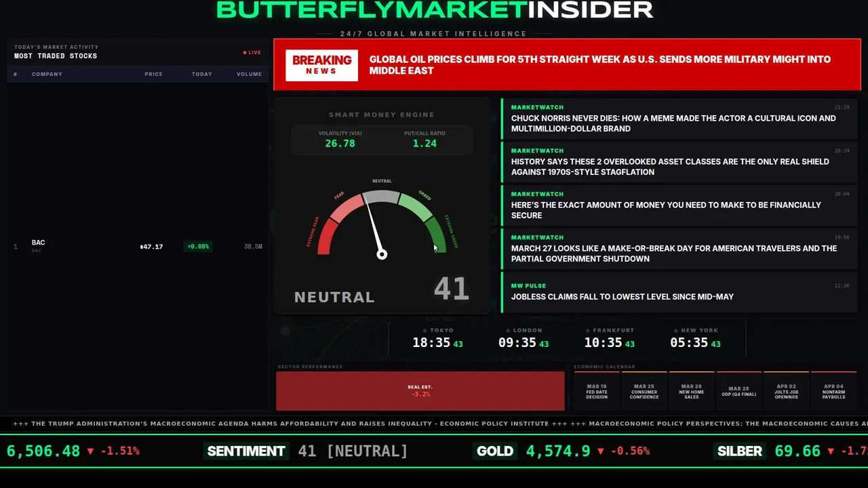Click the BAC price $47.17
The width and height of the screenshot is (868, 488).
(x=151, y=247)
